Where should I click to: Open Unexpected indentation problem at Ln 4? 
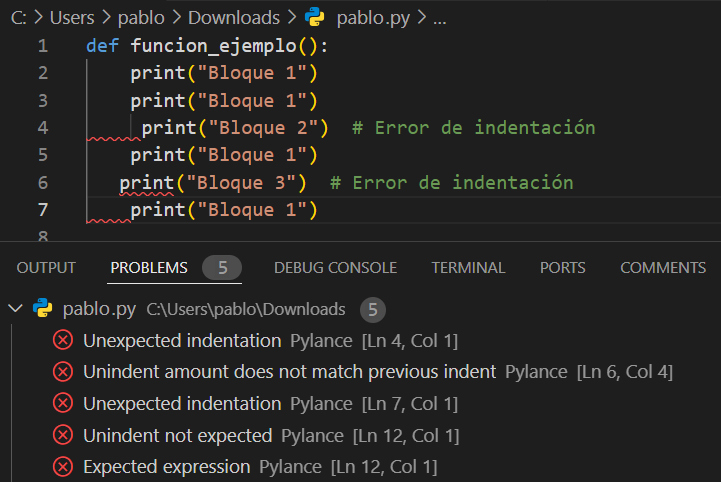270,341
